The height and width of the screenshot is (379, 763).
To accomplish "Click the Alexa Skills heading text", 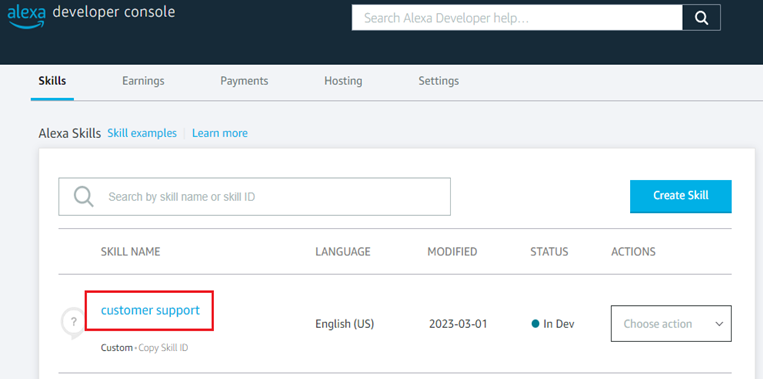I will coord(70,133).
